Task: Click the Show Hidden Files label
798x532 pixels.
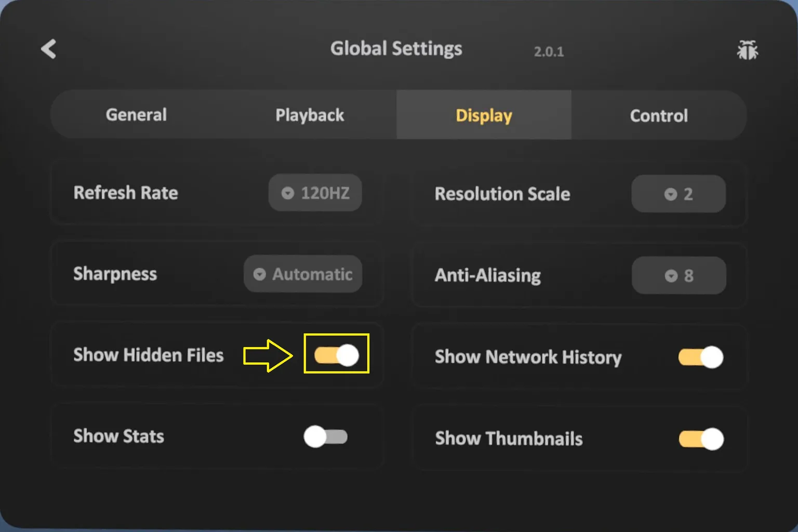Action: (149, 355)
